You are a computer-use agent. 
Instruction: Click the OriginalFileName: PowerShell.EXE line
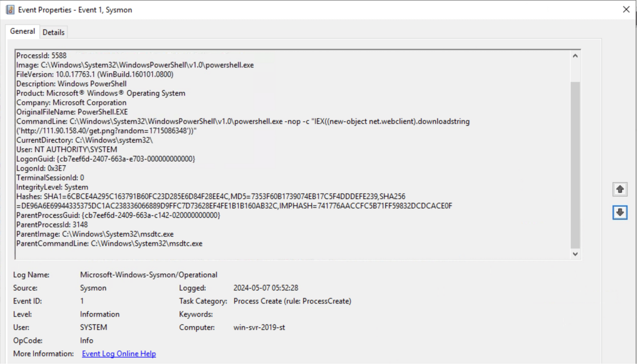click(72, 112)
